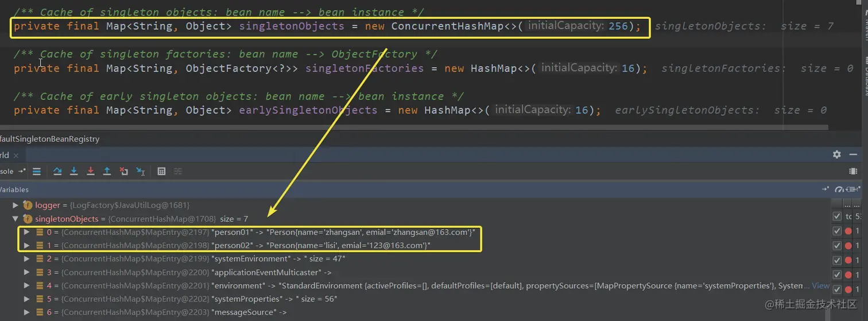Collapse the singletonObjects variable node
Viewport: 868px width, 321px height.
click(x=15, y=219)
